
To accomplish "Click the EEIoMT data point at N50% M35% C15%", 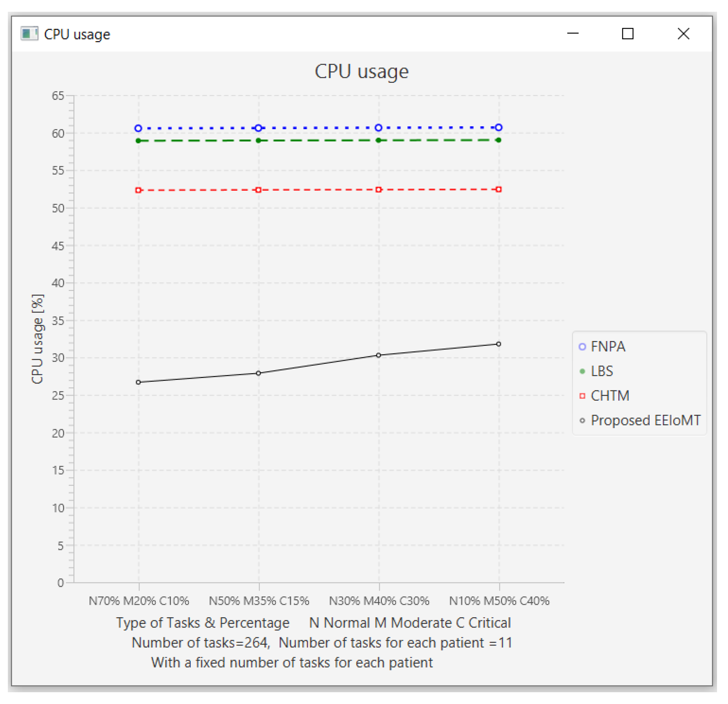I will pyautogui.click(x=258, y=373).
